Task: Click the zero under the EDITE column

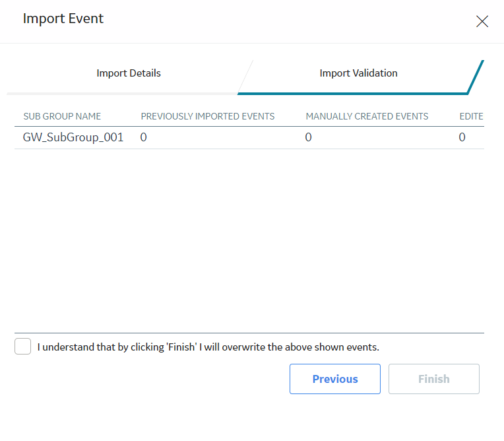Action: click(462, 137)
